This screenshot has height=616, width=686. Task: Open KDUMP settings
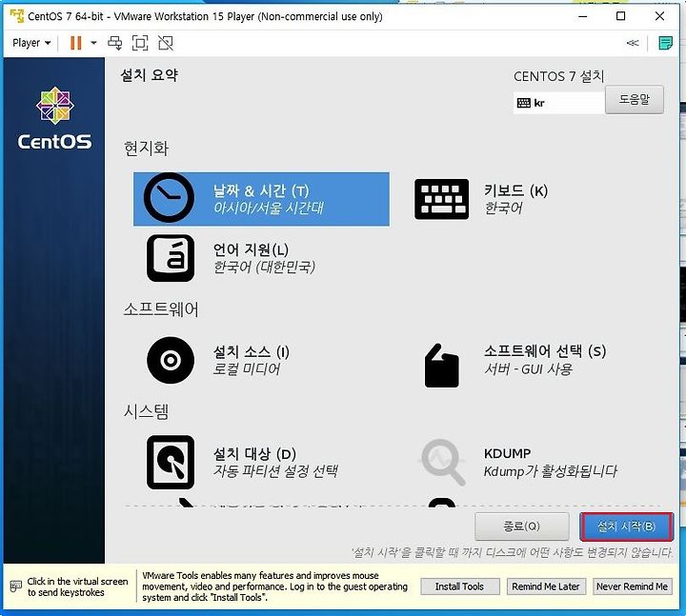(550, 462)
